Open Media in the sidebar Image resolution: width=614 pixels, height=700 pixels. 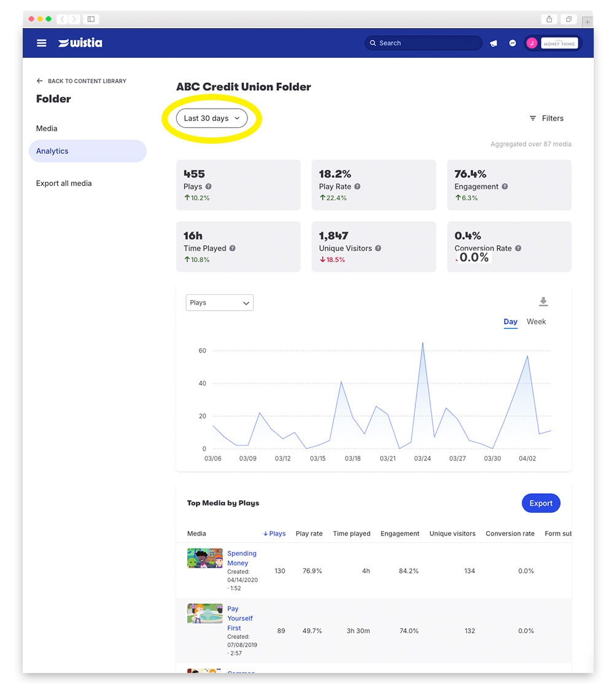click(x=47, y=128)
